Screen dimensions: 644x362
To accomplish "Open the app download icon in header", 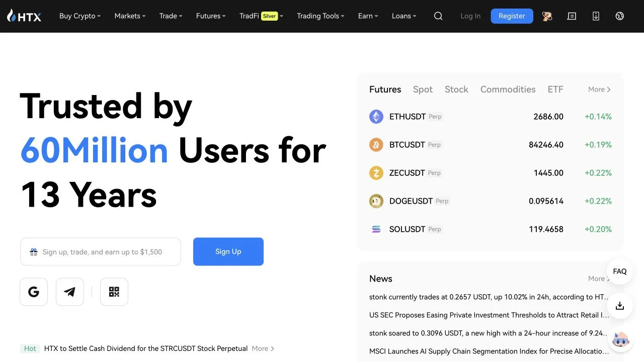I will tap(596, 16).
